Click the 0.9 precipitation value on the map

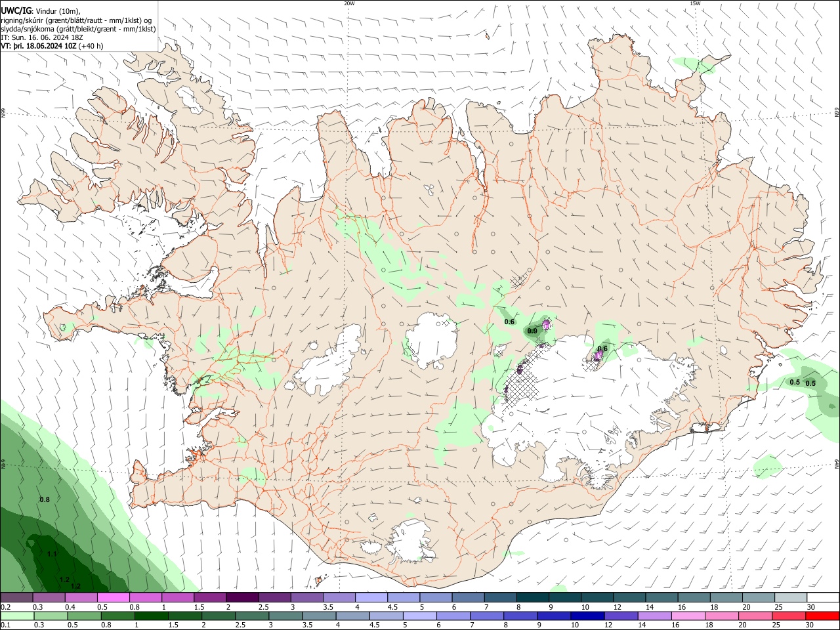tap(532, 331)
